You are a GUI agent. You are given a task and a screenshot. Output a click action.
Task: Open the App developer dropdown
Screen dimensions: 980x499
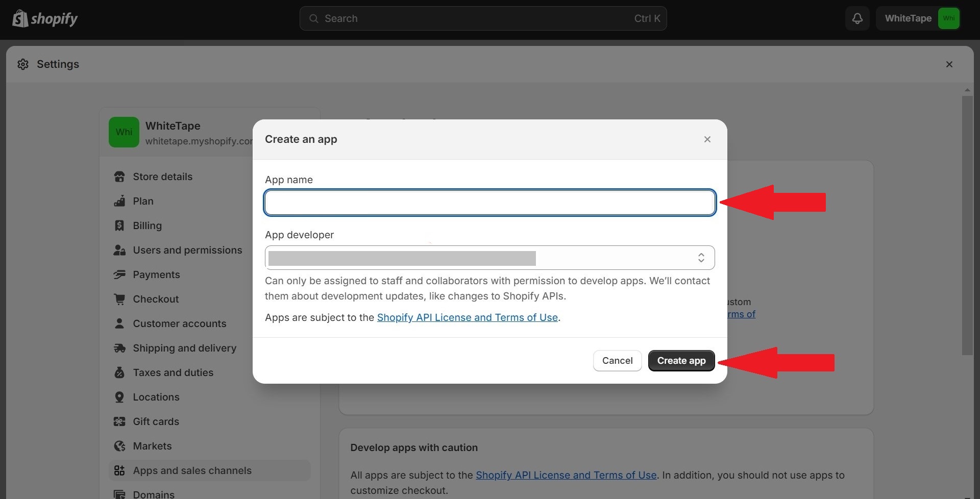pos(490,258)
